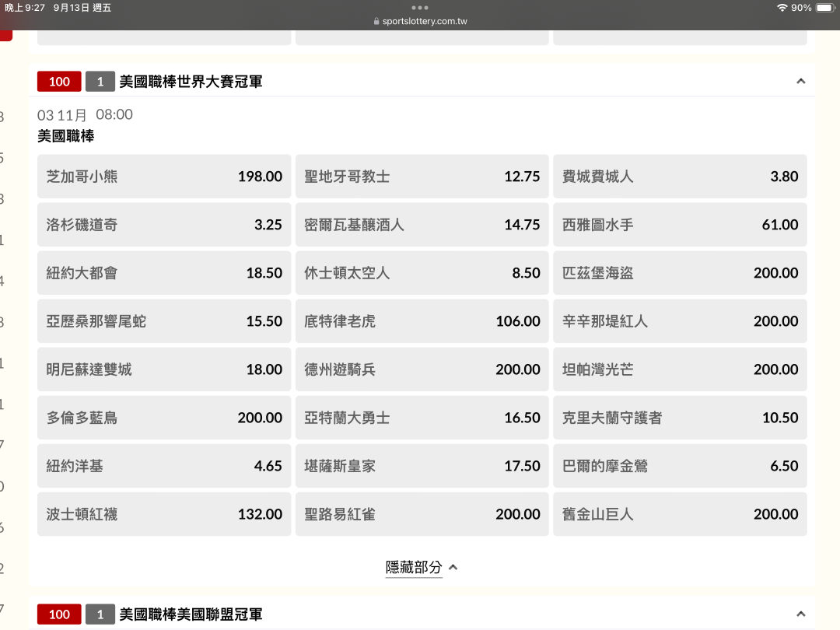
Task: Choose 匹茲堡海盜 odds 200.00
Action: pyautogui.click(x=680, y=273)
